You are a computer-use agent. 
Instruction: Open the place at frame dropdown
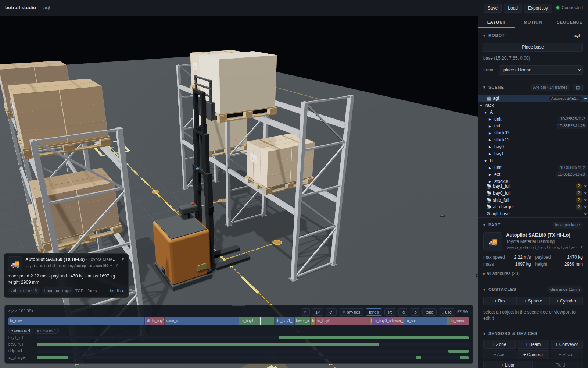(541, 70)
